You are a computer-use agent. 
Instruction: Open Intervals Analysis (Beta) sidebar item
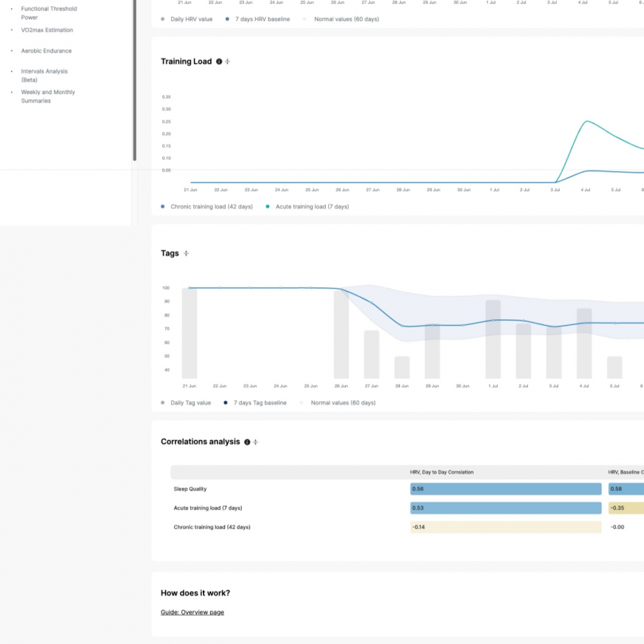pyautogui.click(x=45, y=76)
